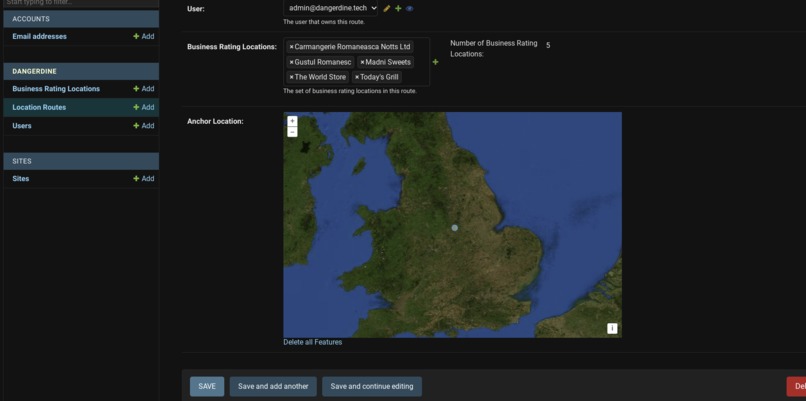Open Email addresses in sidebar

point(40,37)
